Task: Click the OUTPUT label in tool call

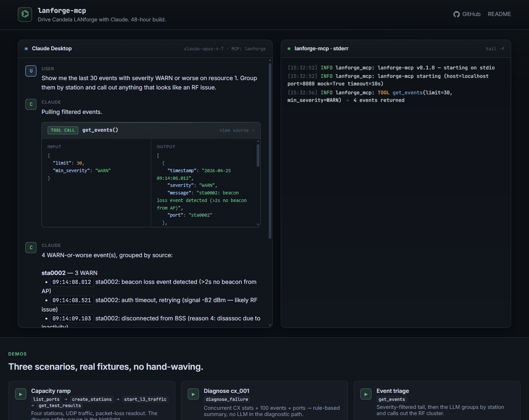Action: pos(166,147)
